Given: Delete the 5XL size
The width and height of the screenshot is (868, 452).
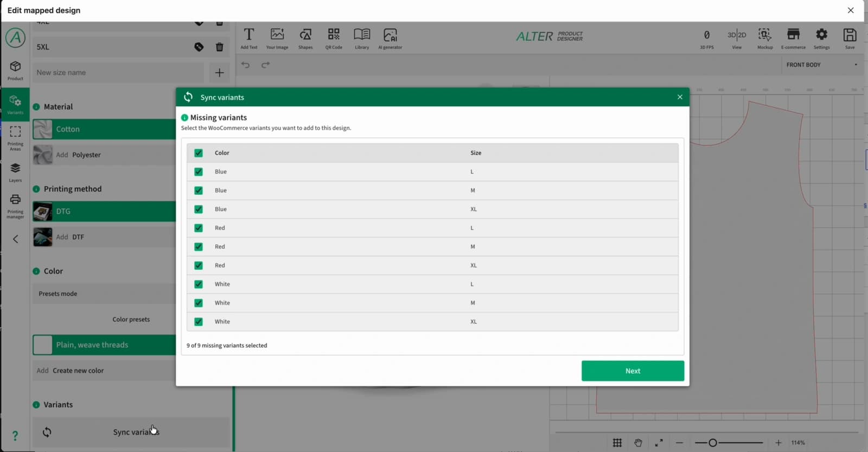Looking at the screenshot, I should [x=219, y=47].
